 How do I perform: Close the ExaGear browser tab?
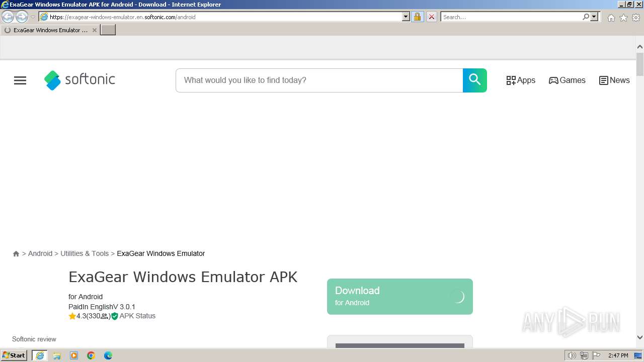95,30
